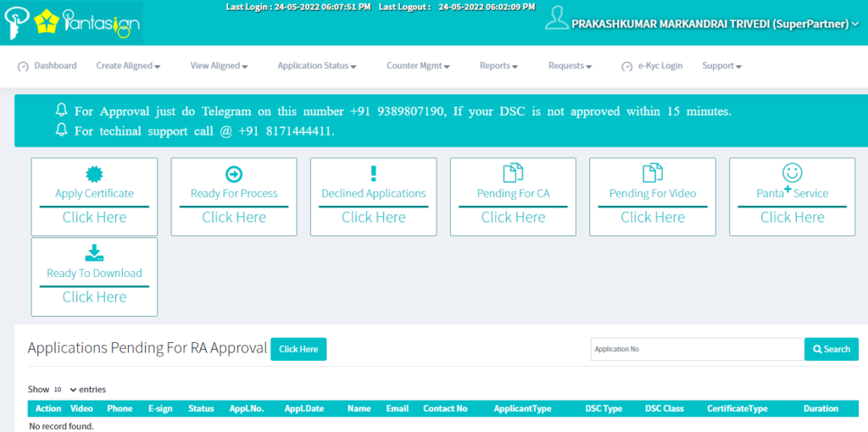Click the Pending For CA documents icon
Screen dimensions: 868x432
(513, 173)
